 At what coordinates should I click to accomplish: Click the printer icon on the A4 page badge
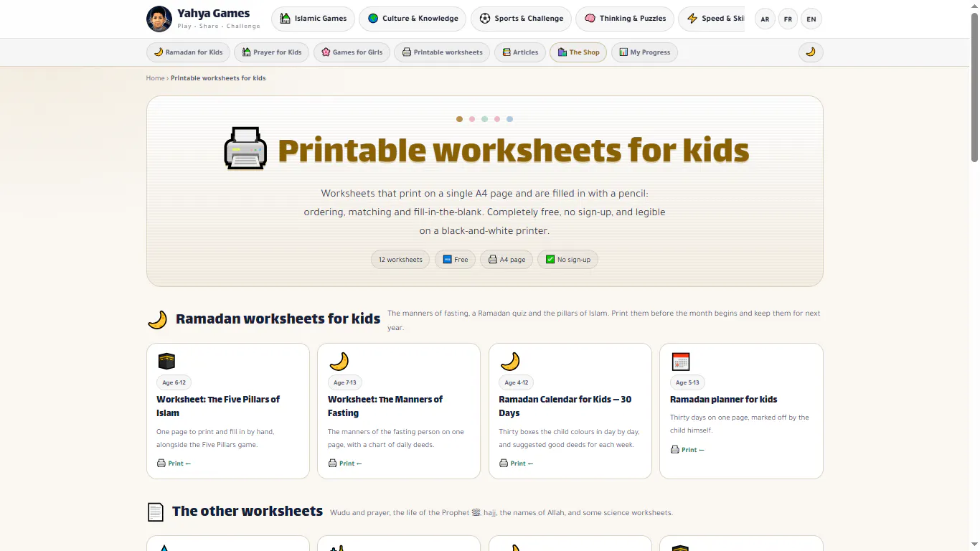(493, 260)
